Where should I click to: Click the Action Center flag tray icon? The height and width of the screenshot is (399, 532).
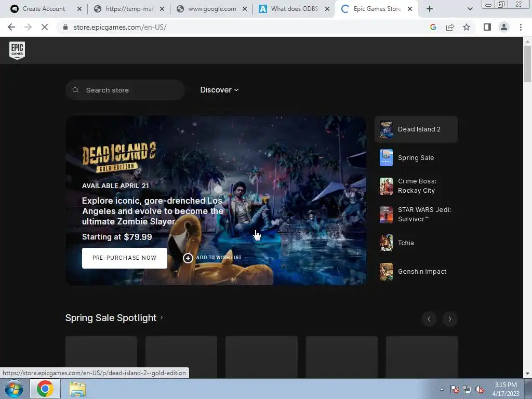tap(454, 389)
